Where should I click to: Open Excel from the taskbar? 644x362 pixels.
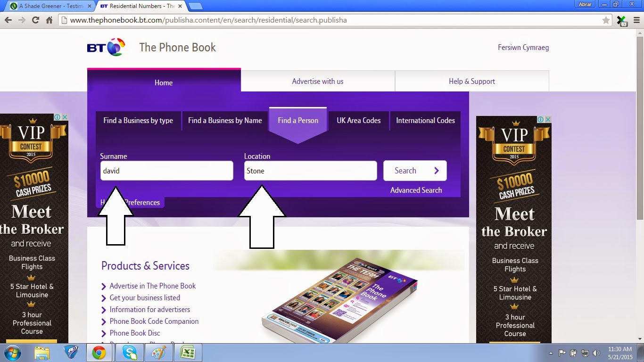pyautogui.click(x=188, y=353)
